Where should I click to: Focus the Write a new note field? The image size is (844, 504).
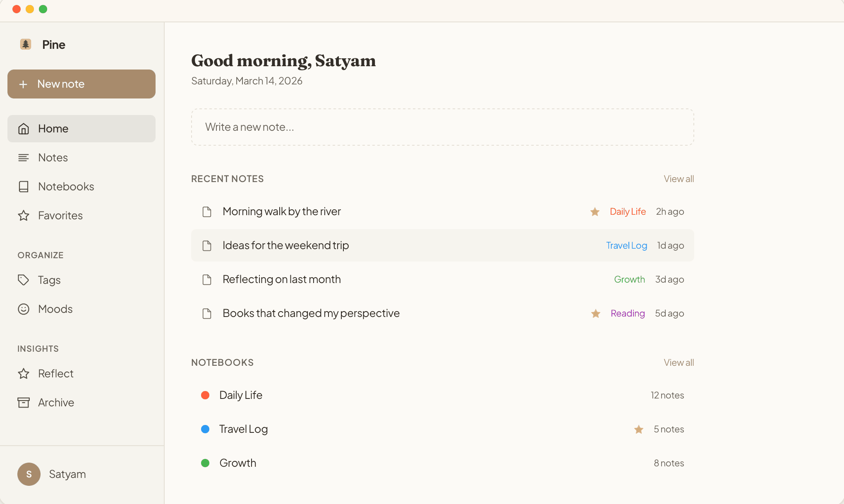click(x=443, y=127)
